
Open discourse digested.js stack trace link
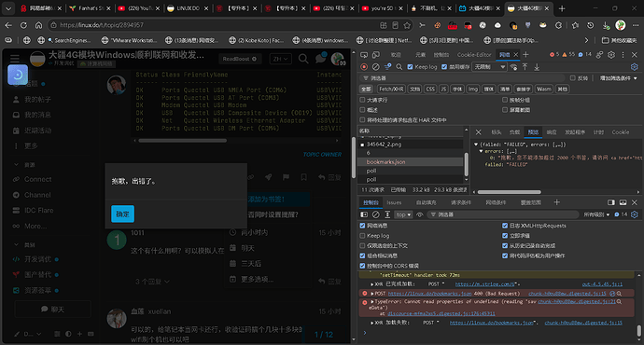(441, 314)
